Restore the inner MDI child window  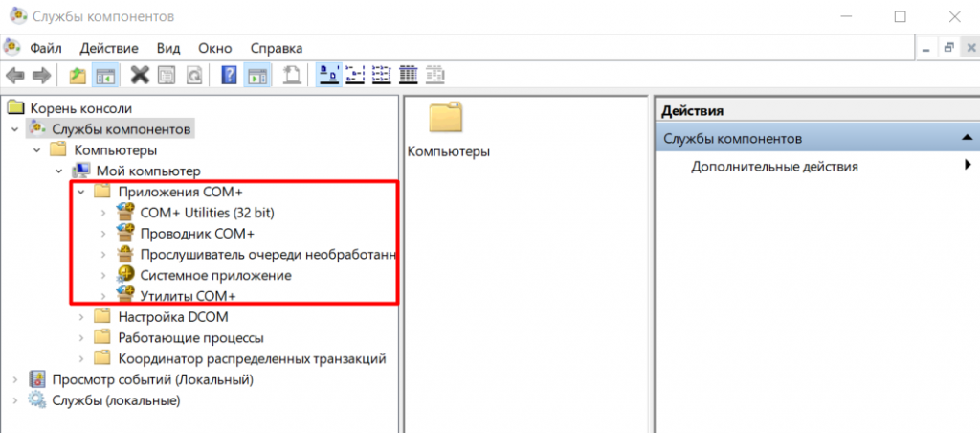pyautogui.click(x=949, y=48)
